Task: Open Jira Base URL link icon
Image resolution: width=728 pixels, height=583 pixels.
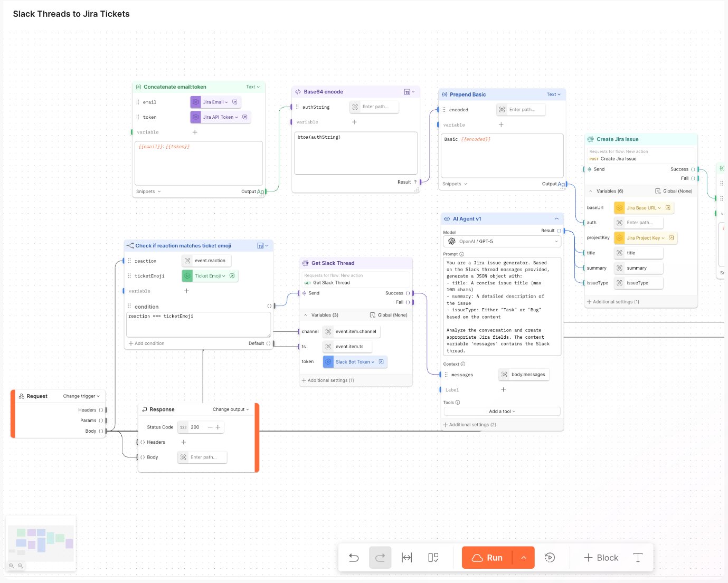Action: point(668,208)
